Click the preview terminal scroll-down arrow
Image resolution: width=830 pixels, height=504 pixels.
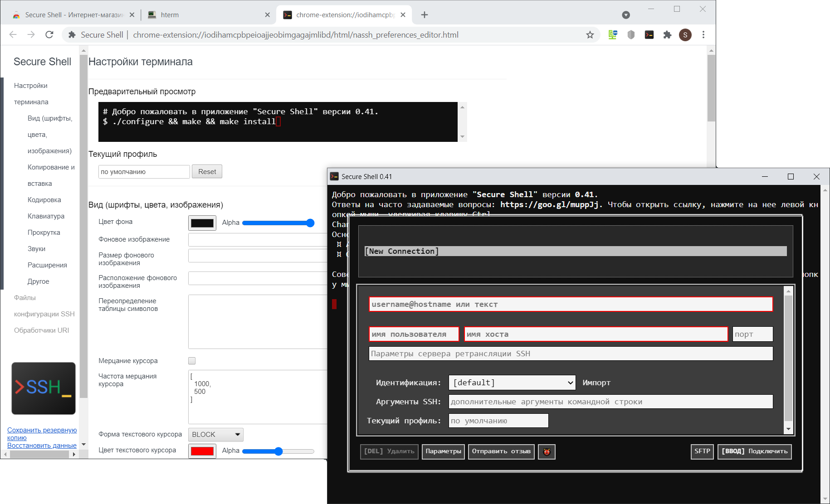coord(462,136)
